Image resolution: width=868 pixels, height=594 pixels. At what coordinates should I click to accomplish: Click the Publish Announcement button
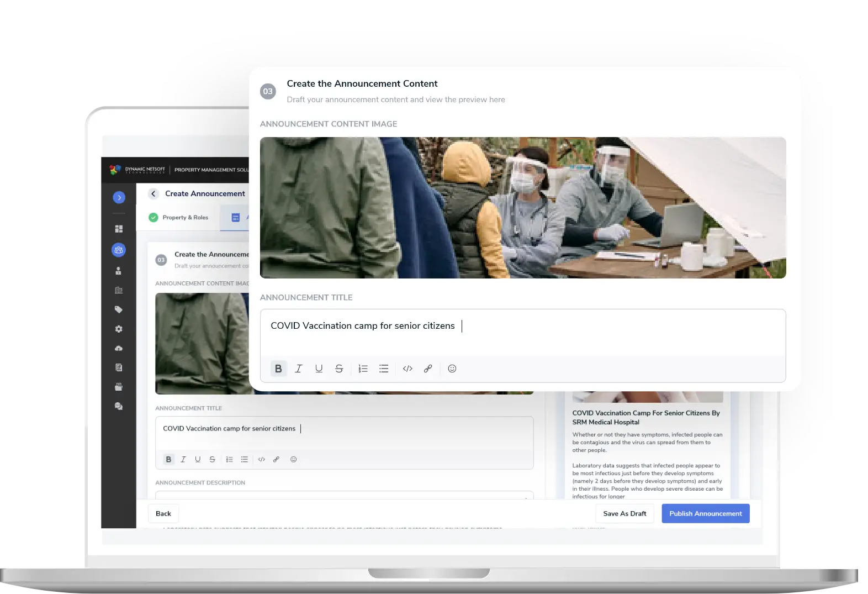coord(705,513)
